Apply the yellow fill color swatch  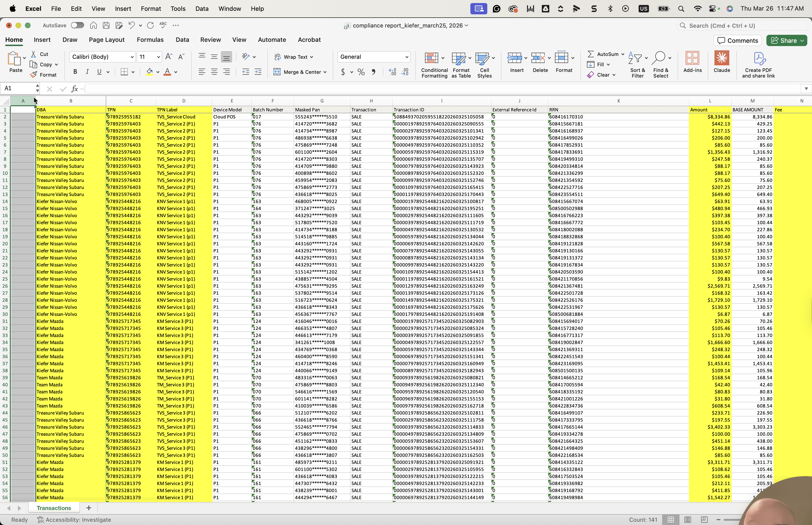click(149, 72)
